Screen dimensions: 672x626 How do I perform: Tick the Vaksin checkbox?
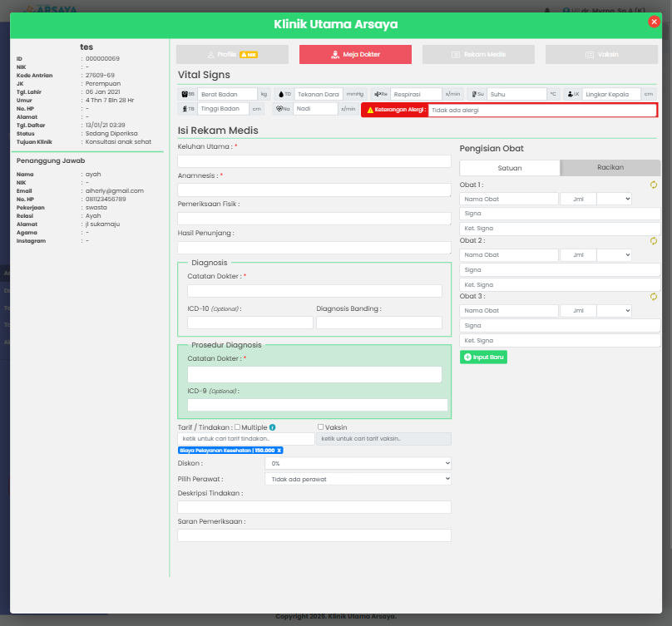point(320,427)
